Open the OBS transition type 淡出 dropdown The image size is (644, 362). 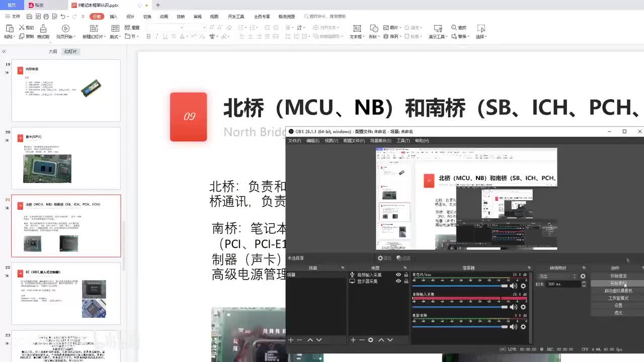tap(557, 276)
